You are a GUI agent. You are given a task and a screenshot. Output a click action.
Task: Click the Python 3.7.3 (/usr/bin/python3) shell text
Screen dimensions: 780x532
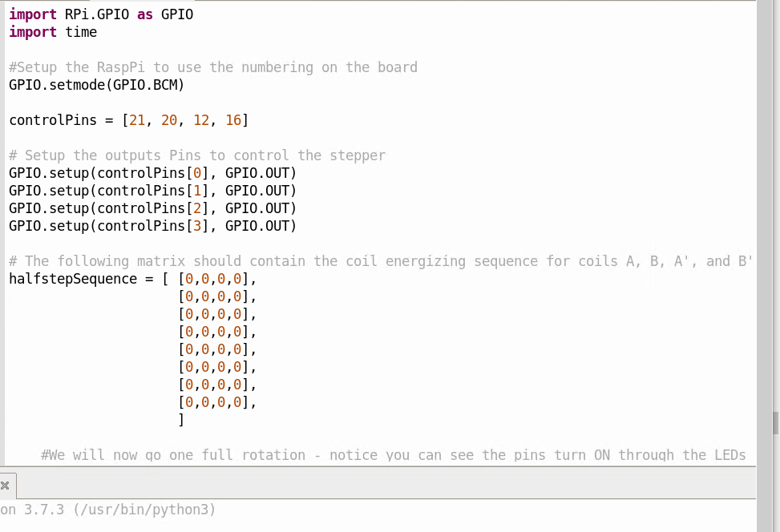[108, 510]
